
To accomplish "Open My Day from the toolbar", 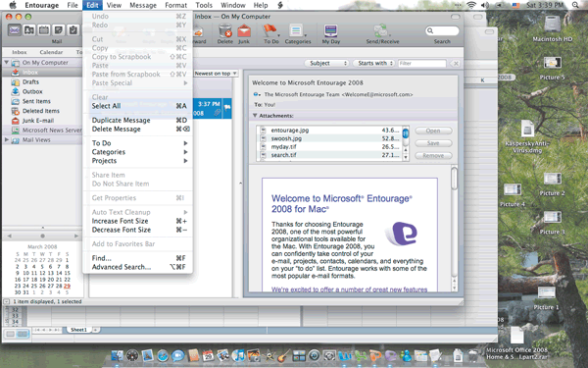I will click(331, 30).
